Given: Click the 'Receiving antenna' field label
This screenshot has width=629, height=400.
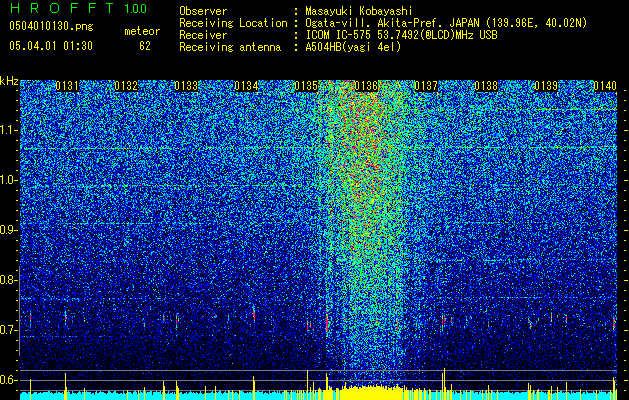Looking at the screenshot, I should pos(230,47).
